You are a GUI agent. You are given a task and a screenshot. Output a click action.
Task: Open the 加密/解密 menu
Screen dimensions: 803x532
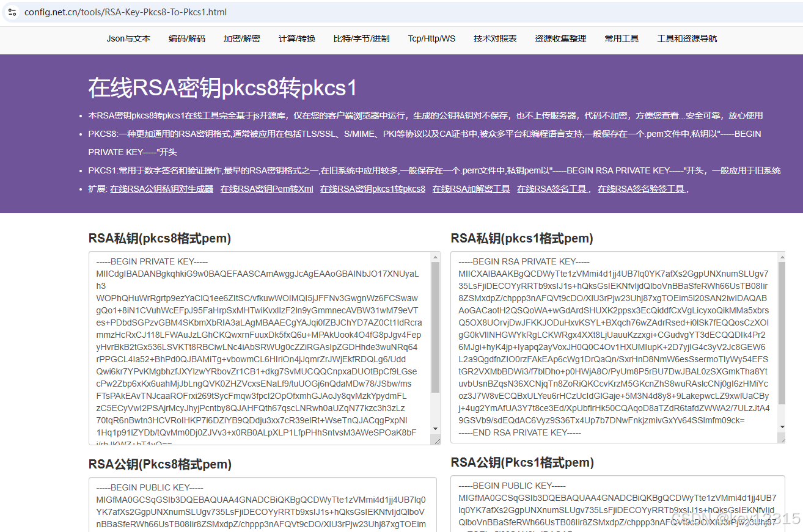click(x=242, y=38)
